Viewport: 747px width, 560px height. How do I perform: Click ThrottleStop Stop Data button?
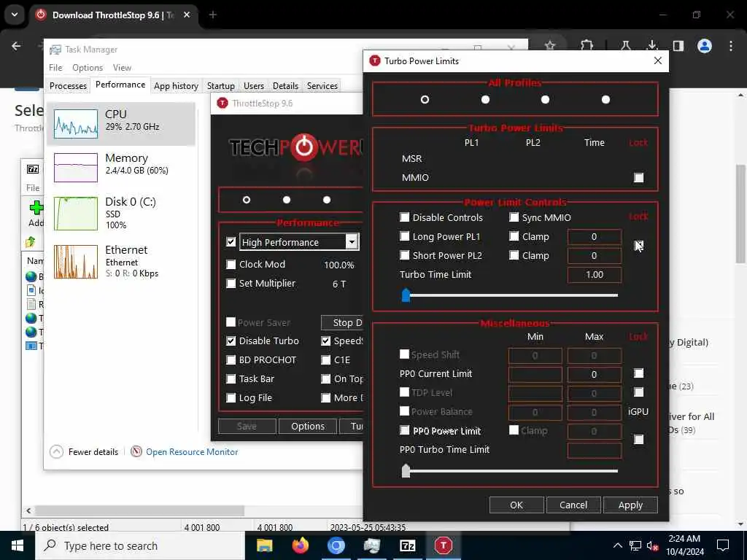click(x=342, y=323)
